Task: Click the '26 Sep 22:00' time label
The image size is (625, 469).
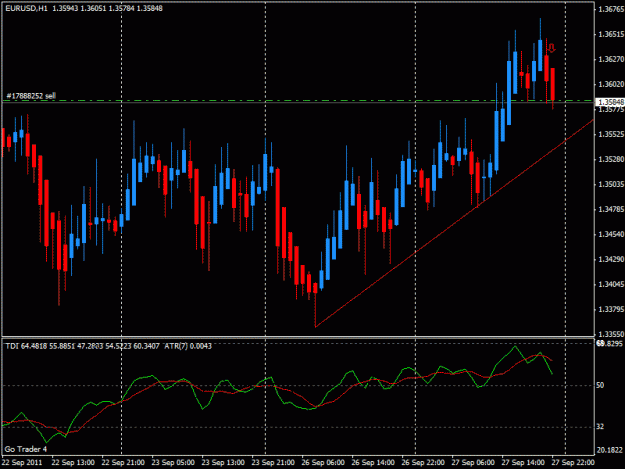Action: (x=423, y=463)
